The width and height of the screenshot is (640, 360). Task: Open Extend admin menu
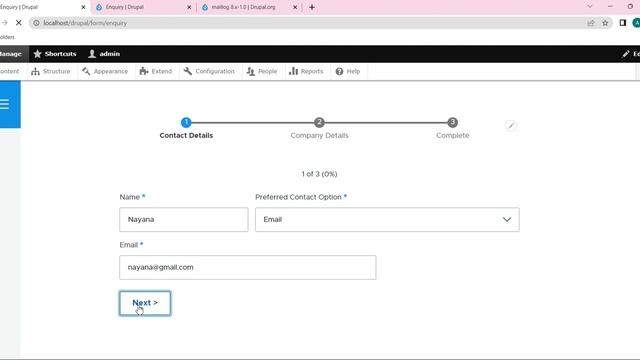tap(156, 71)
